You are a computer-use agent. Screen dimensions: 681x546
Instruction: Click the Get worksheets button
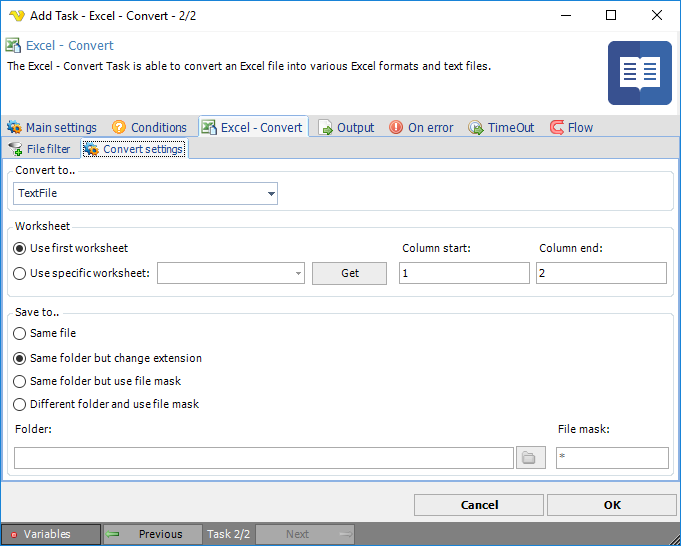tap(350, 273)
